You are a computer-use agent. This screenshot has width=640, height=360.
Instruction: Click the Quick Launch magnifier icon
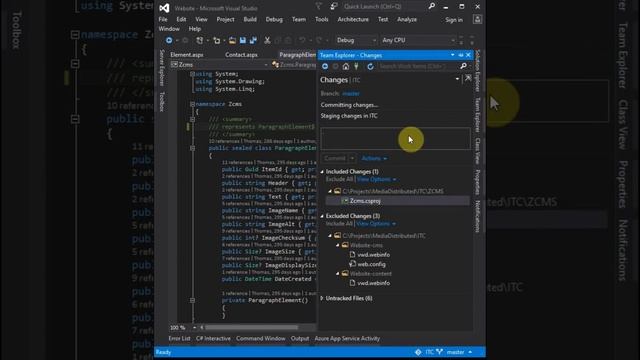coord(431,7)
